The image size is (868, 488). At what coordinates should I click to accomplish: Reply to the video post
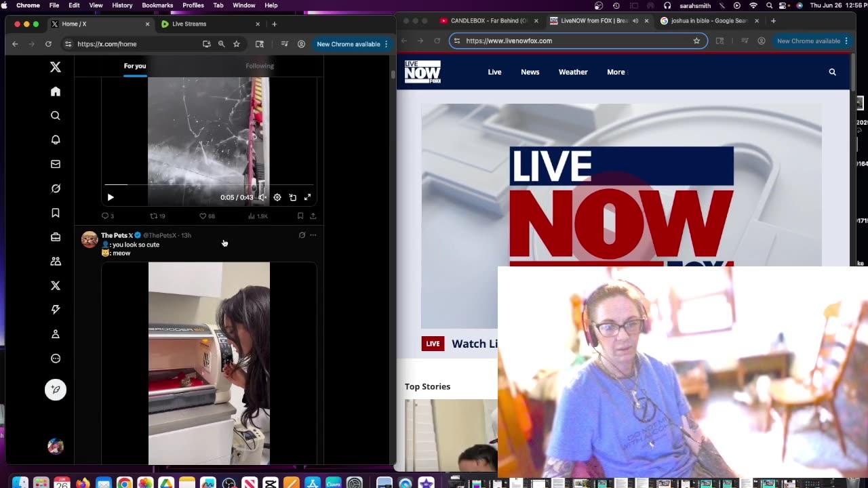(x=107, y=216)
